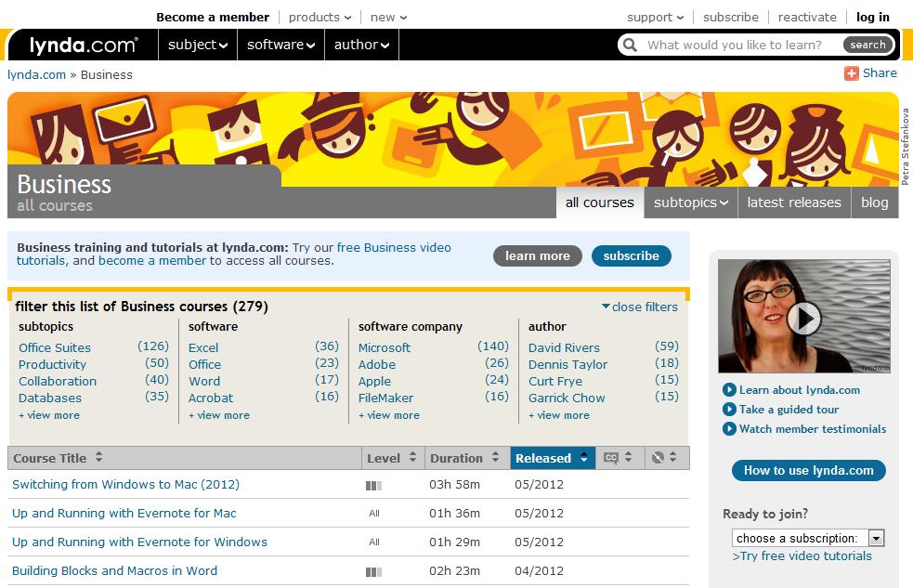Play the intro video thumbnail

[803, 317]
